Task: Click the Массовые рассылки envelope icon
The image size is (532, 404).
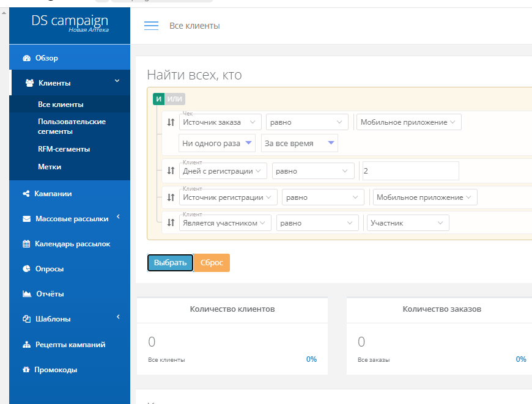Action: (26, 219)
